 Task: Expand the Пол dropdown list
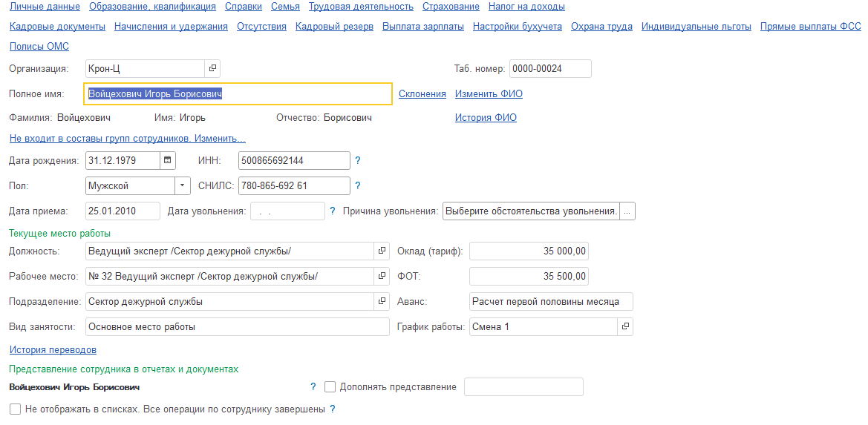(183, 186)
